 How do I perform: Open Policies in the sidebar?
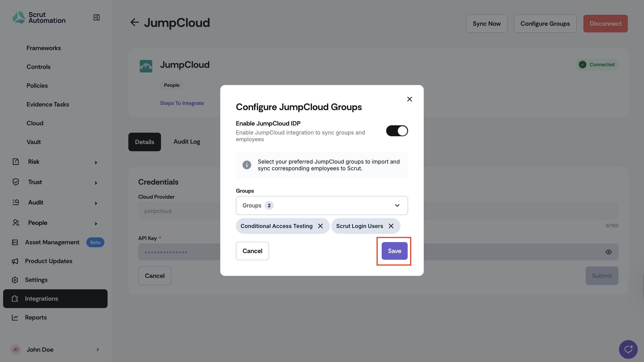[37, 85]
